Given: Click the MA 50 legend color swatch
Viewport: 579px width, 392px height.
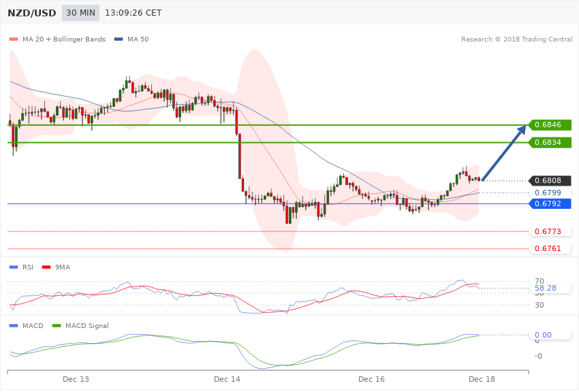Looking at the screenshot, I should [x=119, y=39].
